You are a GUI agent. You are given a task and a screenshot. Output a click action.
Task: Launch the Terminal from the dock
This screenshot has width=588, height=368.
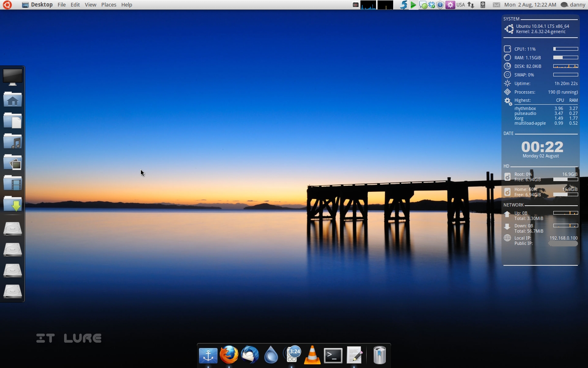tap(333, 356)
